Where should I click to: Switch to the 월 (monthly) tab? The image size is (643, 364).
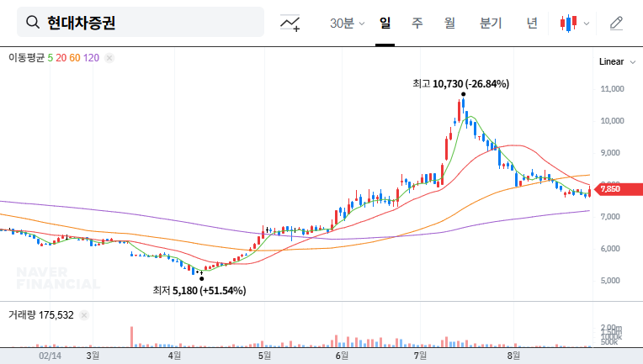[x=449, y=23]
